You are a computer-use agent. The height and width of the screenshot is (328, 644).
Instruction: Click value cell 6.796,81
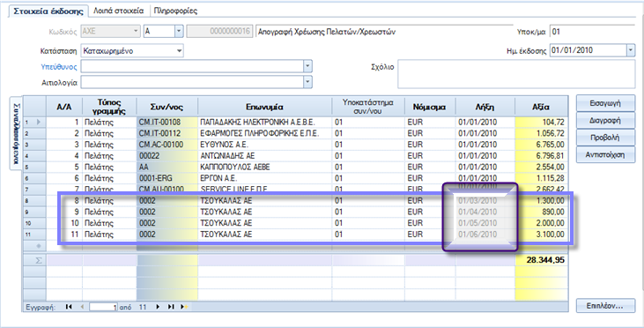pyautogui.click(x=541, y=156)
